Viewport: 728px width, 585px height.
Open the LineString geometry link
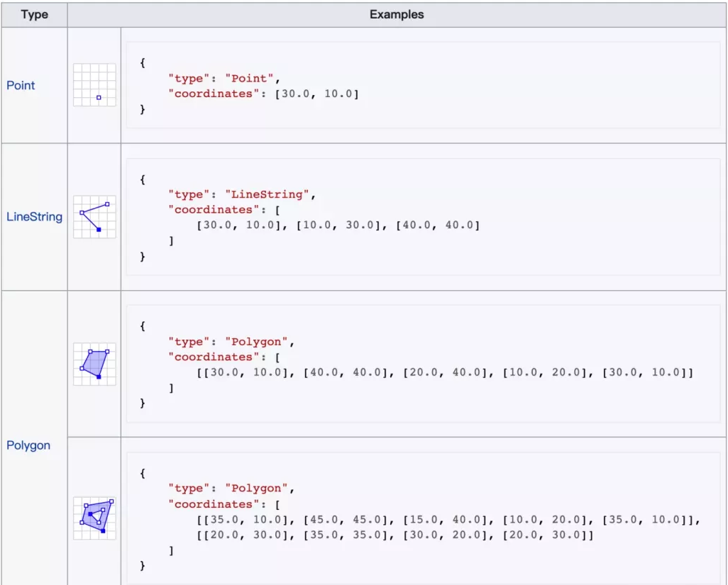[34, 217]
